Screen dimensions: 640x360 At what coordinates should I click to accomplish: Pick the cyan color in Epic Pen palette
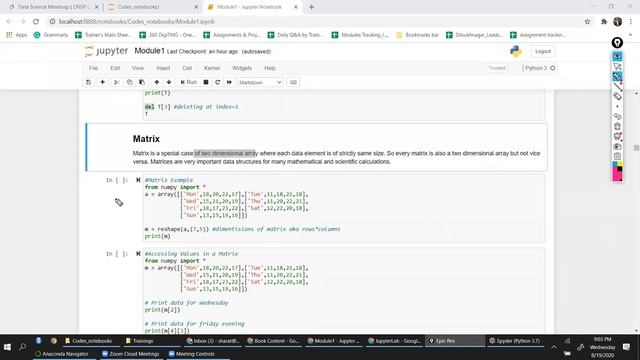614,164
